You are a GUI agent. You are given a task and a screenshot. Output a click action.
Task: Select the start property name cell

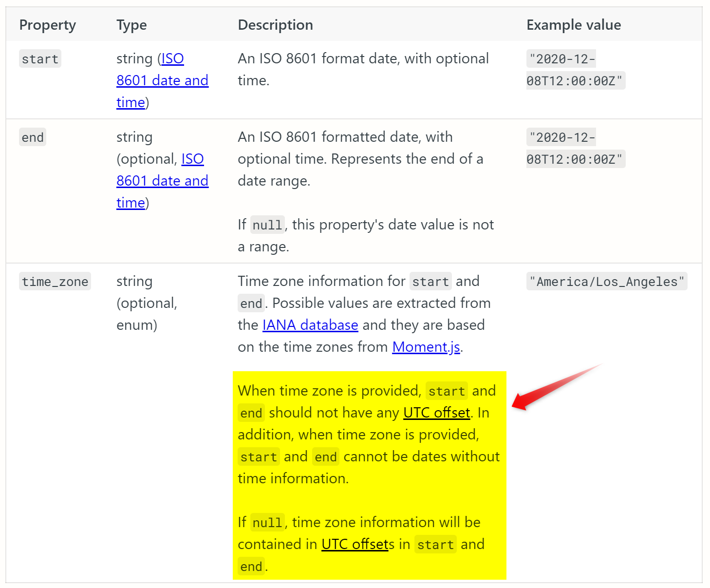[40, 59]
